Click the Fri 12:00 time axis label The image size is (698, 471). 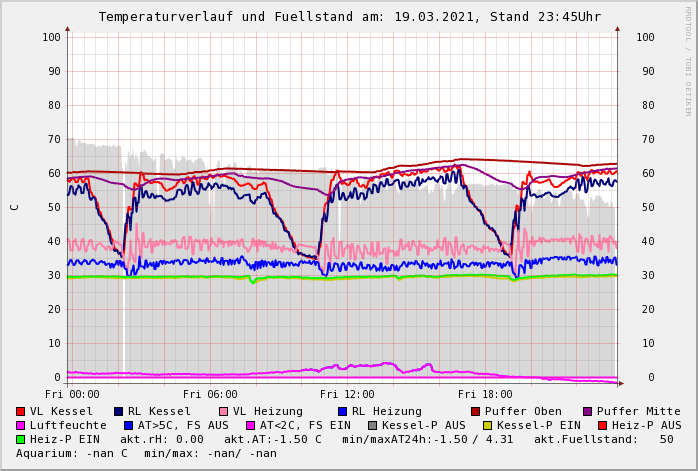(347, 394)
